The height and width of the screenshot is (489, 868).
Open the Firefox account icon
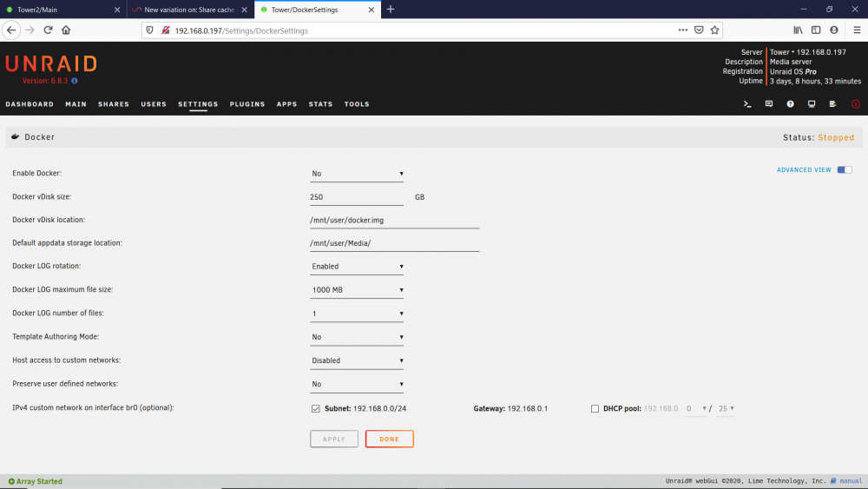point(834,30)
